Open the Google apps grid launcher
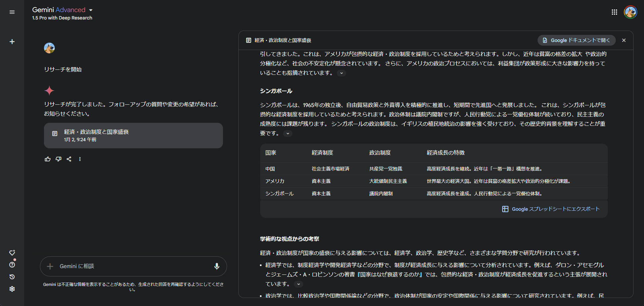 point(614,12)
